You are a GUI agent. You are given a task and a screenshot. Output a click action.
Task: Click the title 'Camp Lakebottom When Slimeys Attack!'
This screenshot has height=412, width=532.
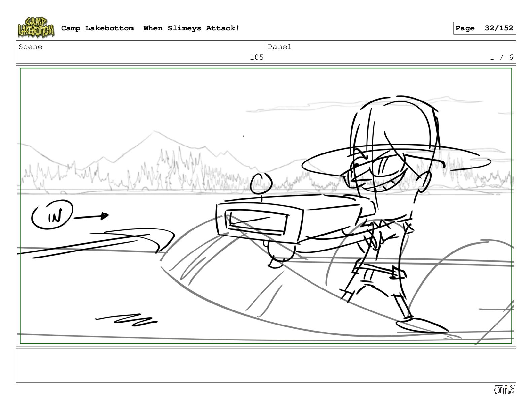click(x=150, y=28)
